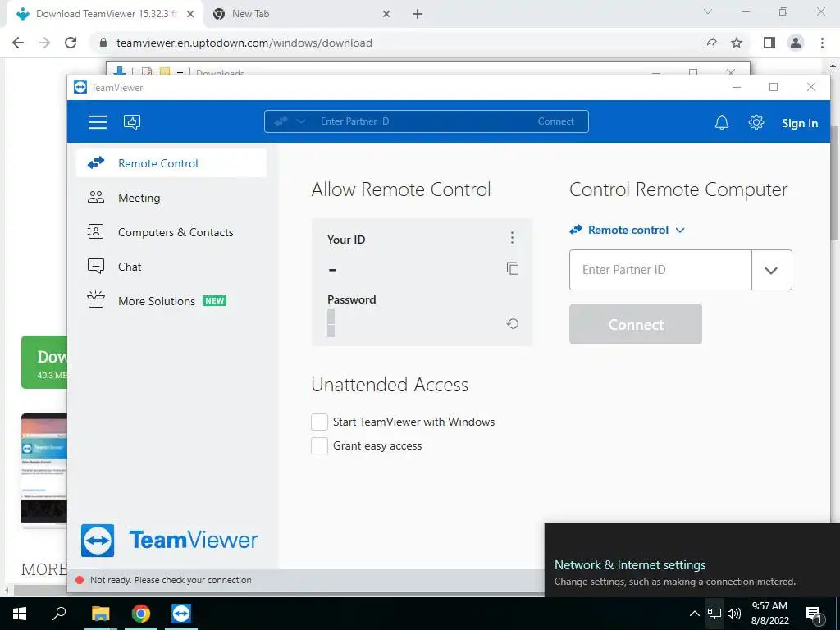Open Windows taskbar search

click(59, 613)
